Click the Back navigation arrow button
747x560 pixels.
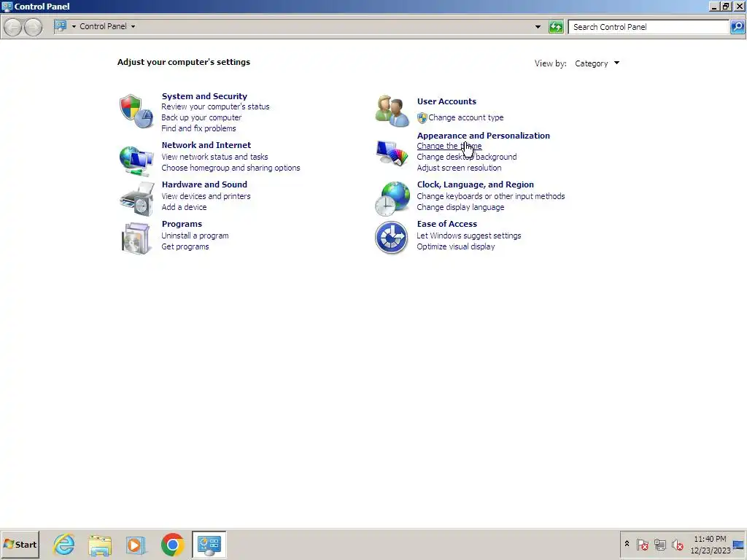click(13, 27)
